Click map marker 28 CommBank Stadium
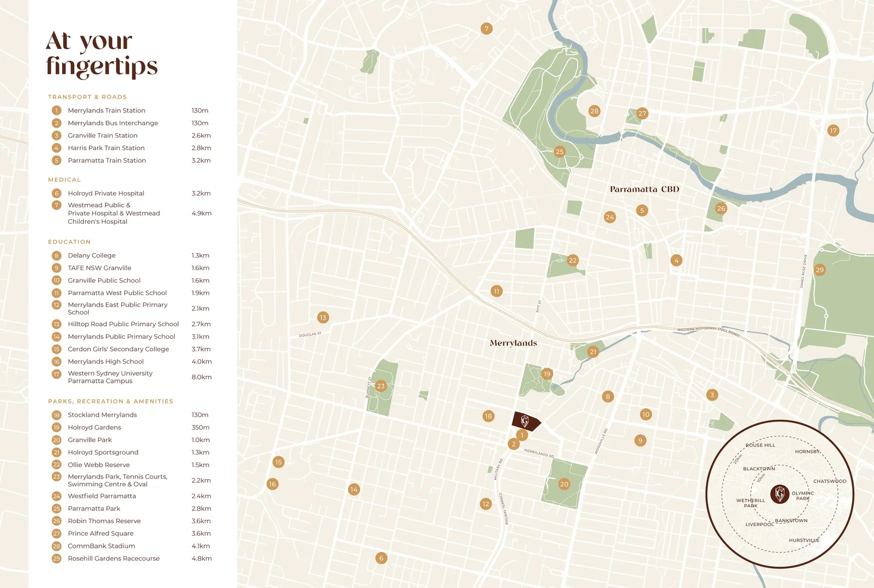 pos(594,111)
